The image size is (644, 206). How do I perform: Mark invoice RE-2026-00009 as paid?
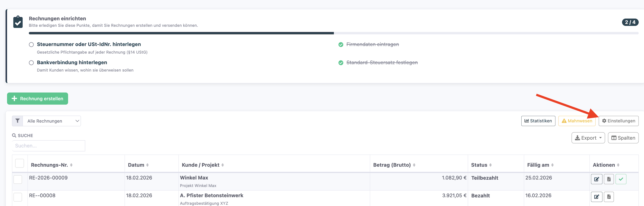coord(621,179)
